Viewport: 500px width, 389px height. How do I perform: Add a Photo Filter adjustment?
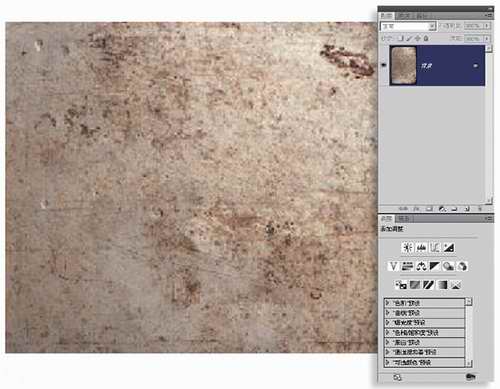point(449,266)
